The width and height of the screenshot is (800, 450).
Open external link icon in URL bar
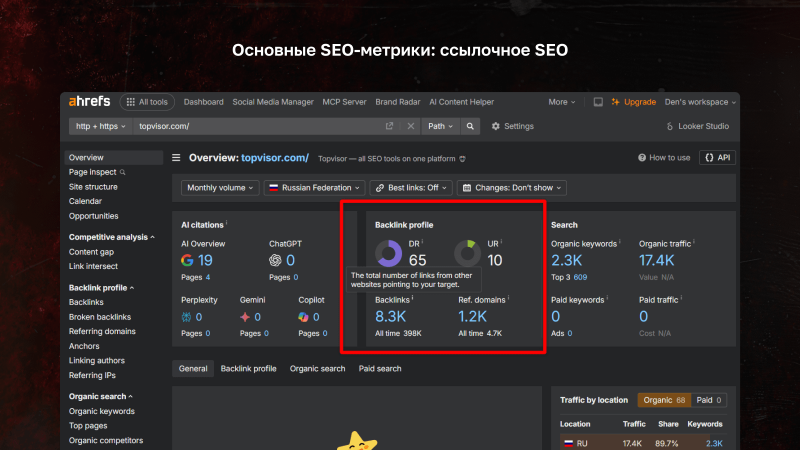[x=389, y=126]
